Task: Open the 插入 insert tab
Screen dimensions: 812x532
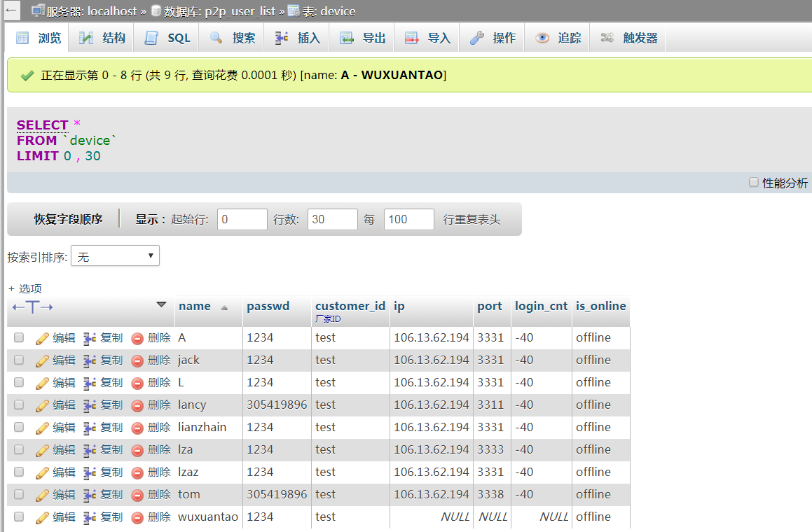Action: [298, 38]
